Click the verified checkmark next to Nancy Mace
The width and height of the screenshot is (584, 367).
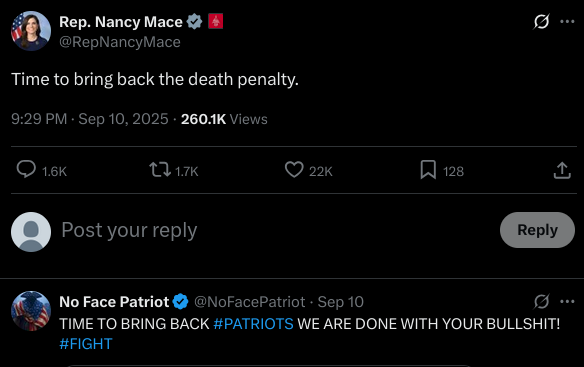click(194, 22)
